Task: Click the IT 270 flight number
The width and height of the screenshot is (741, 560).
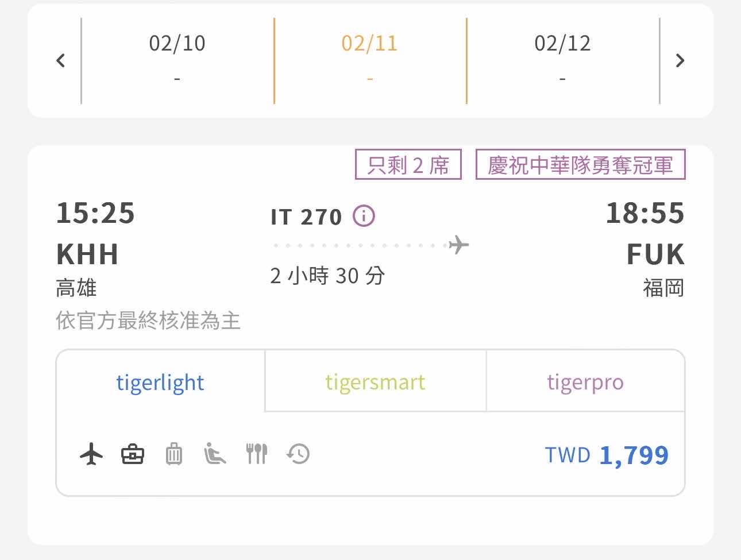Action: (x=306, y=217)
